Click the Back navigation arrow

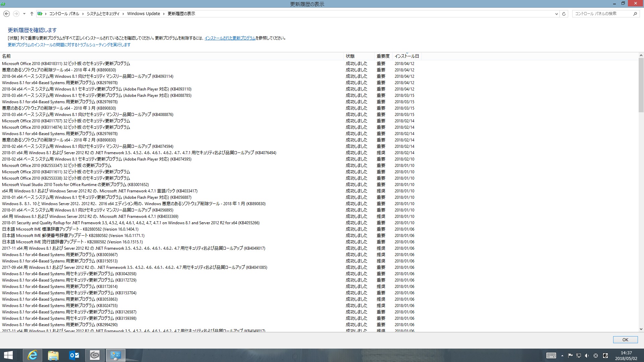pos(6,14)
